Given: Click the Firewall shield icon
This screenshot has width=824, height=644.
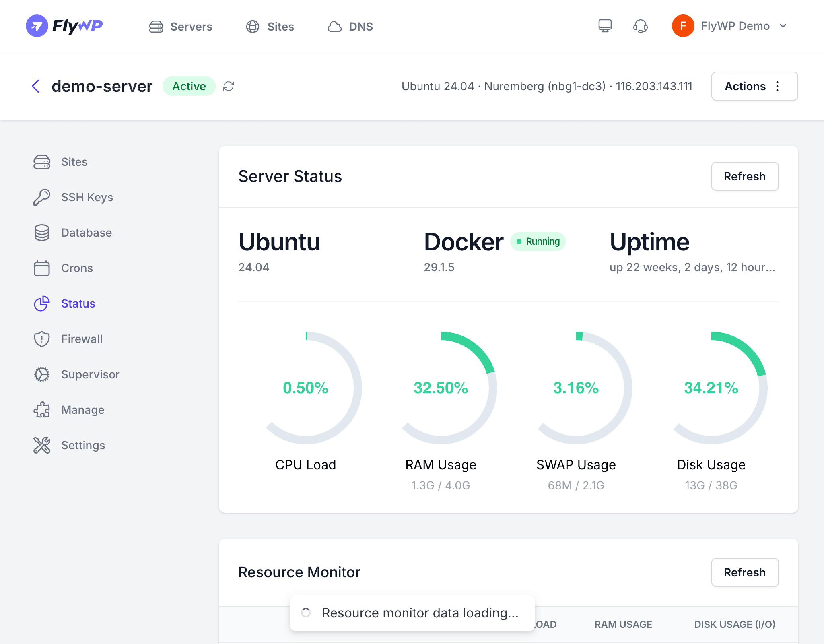Looking at the screenshot, I should (42, 339).
